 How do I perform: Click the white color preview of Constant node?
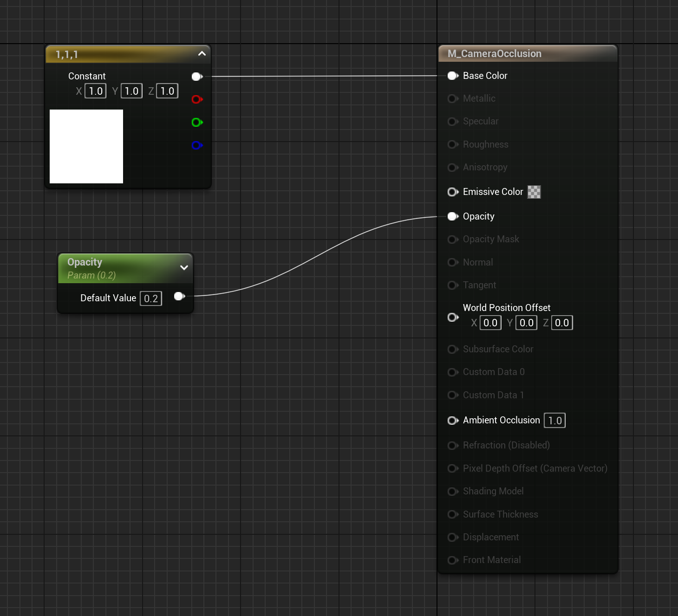point(86,146)
